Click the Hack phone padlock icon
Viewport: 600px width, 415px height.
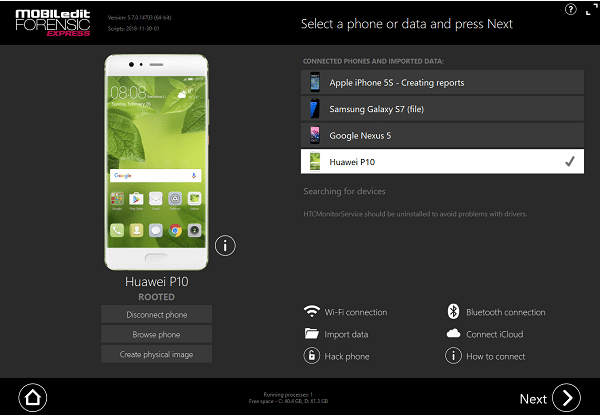click(x=311, y=356)
